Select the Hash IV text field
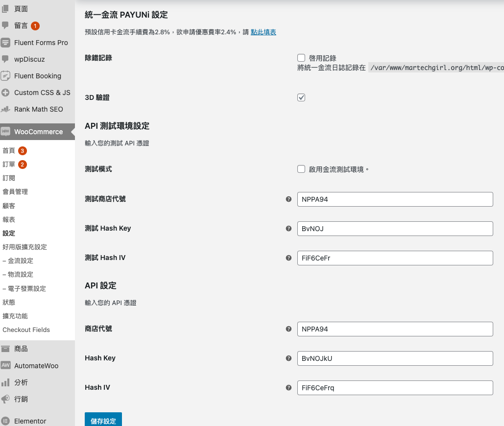Image resolution: width=504 pixels, height=426 pixels. click(x=395, y=387)
